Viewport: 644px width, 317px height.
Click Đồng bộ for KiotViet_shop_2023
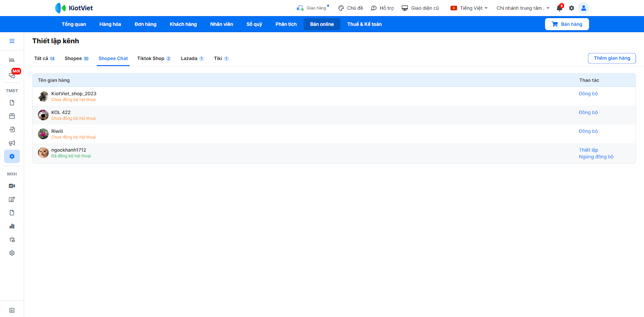[x=588, y=94]
